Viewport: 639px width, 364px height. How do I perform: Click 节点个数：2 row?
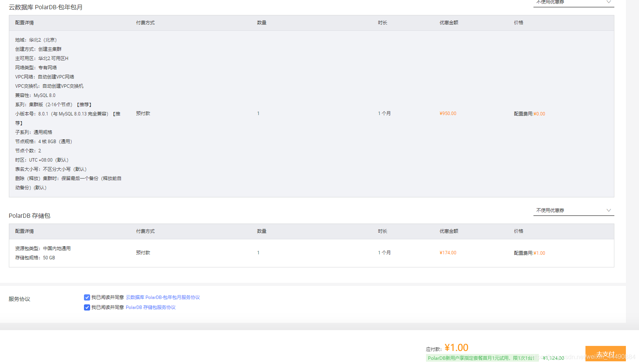pos(28,151)
